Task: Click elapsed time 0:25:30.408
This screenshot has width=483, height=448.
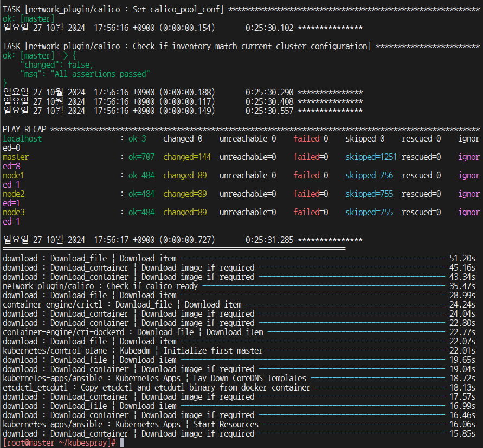Action: click(x=269, y=101)
